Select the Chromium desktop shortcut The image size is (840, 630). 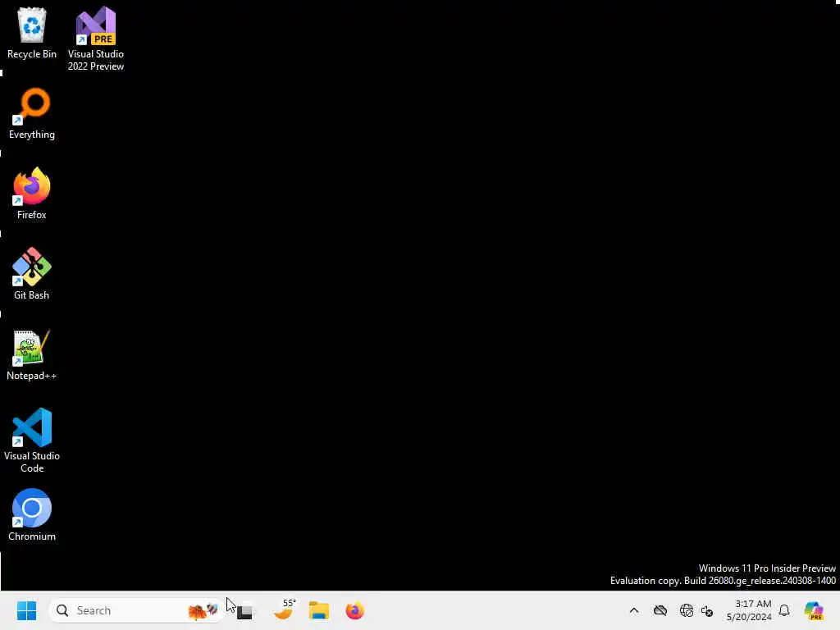[x=32, y=515]
